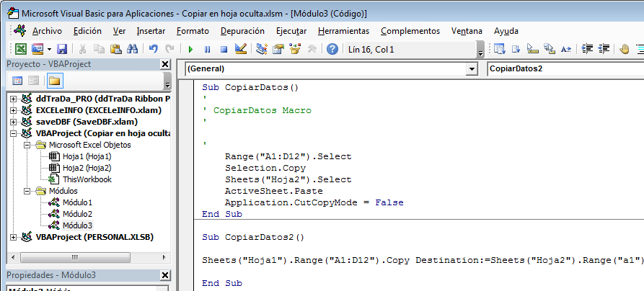This screenshot has width=644, height=291.
Task: Run the macro with the green play icon
Action: tap(190, 49)
